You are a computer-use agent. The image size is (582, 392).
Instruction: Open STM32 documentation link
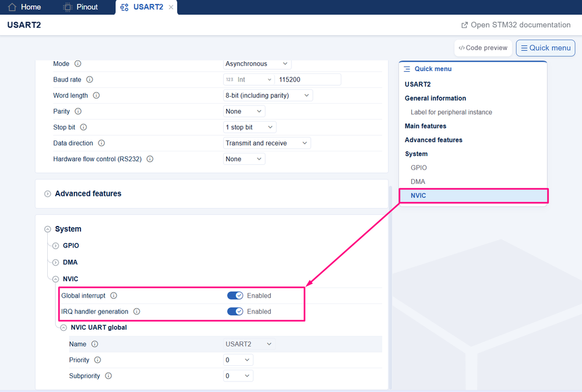516,25
